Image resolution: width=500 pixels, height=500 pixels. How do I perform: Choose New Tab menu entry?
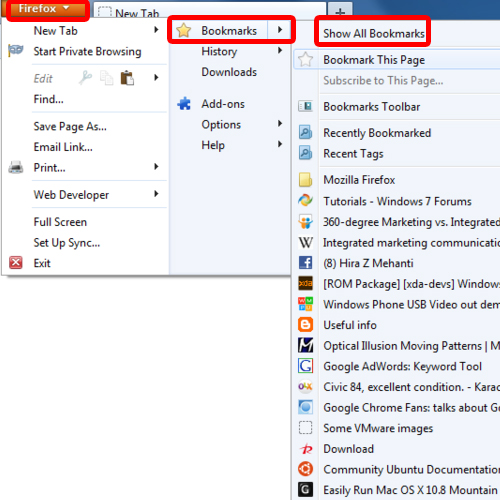[56, 31]
